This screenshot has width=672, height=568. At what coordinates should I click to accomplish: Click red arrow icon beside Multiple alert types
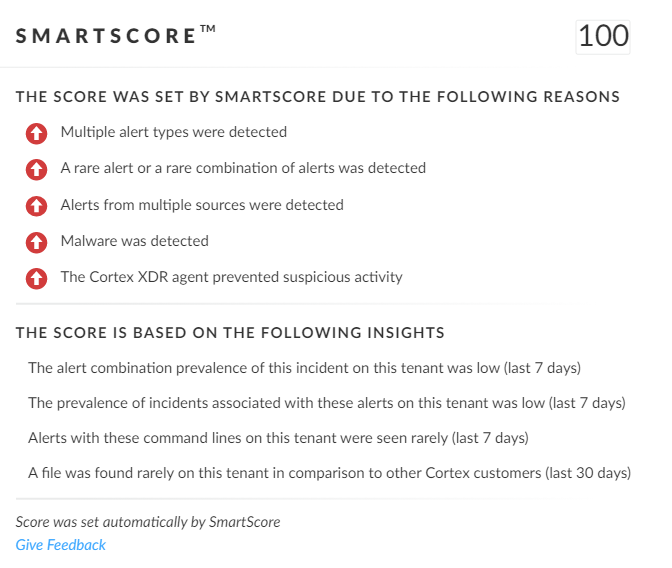point(36,133)
